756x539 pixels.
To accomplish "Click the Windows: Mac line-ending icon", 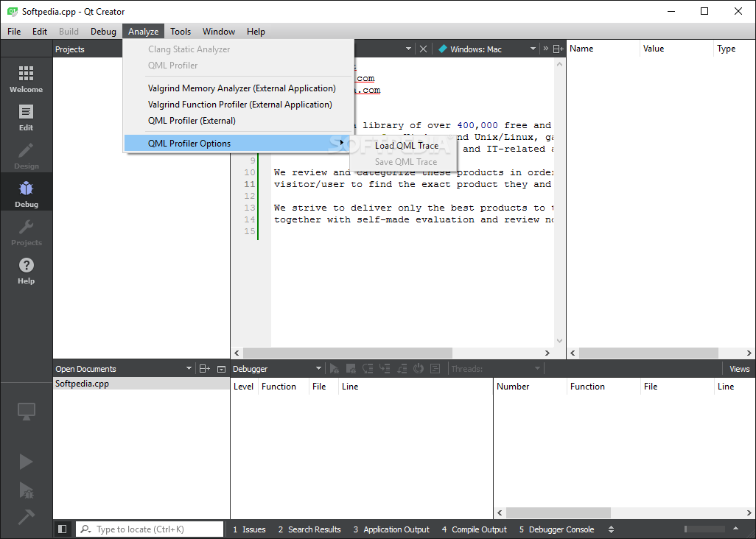I will pos(442,49).
